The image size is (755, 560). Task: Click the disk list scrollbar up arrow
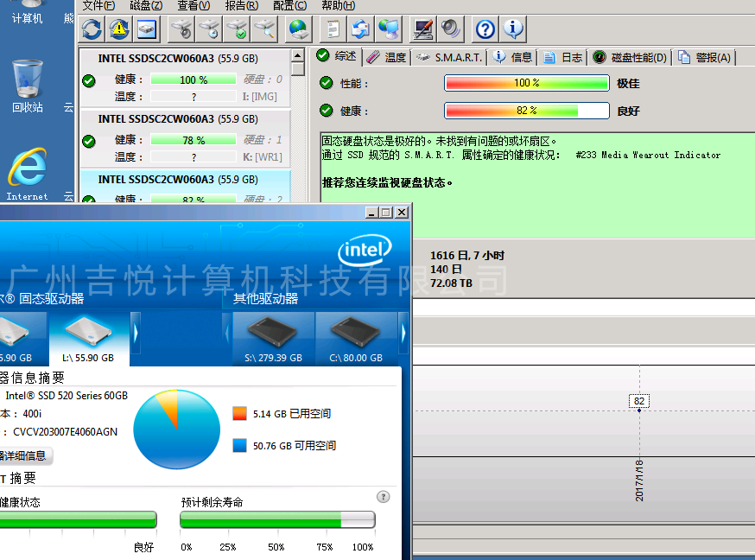click(297, 55)
